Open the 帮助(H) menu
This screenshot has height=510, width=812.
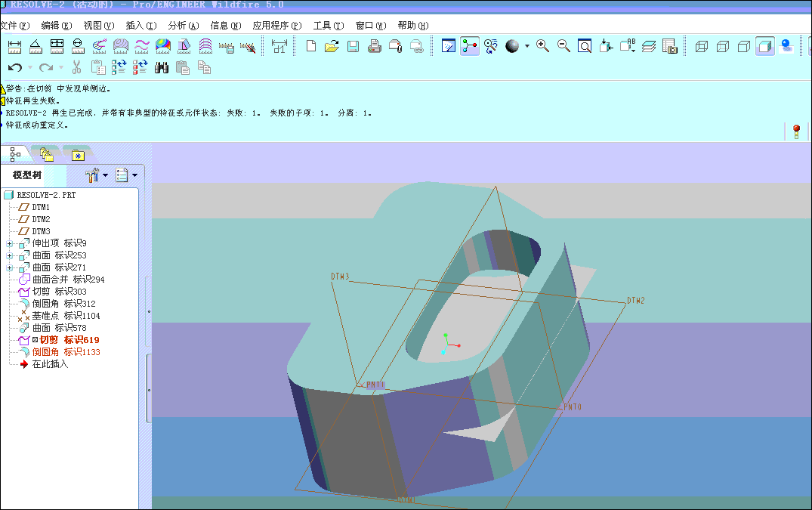413,26
